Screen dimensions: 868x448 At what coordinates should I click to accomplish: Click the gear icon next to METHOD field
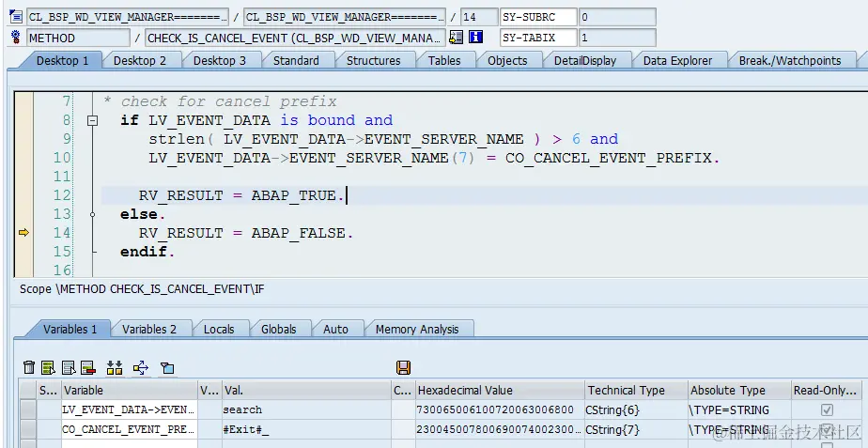[15, 38]
